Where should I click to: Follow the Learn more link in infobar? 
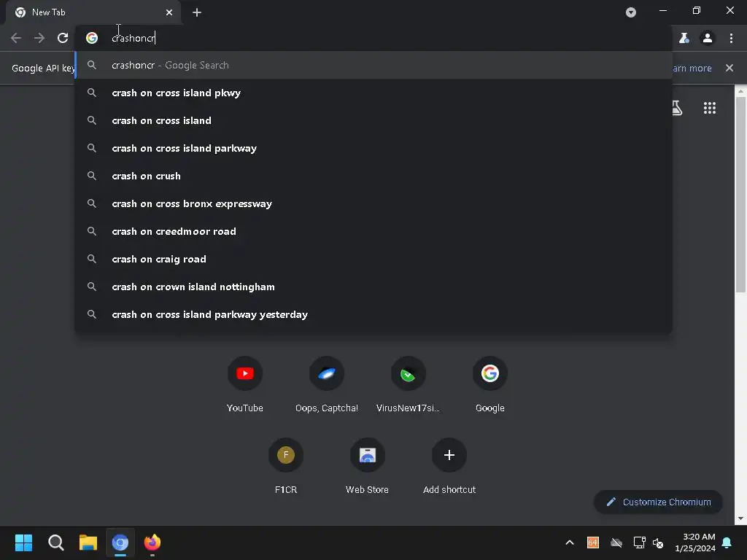pyautogui.click(x=692, y=68)
